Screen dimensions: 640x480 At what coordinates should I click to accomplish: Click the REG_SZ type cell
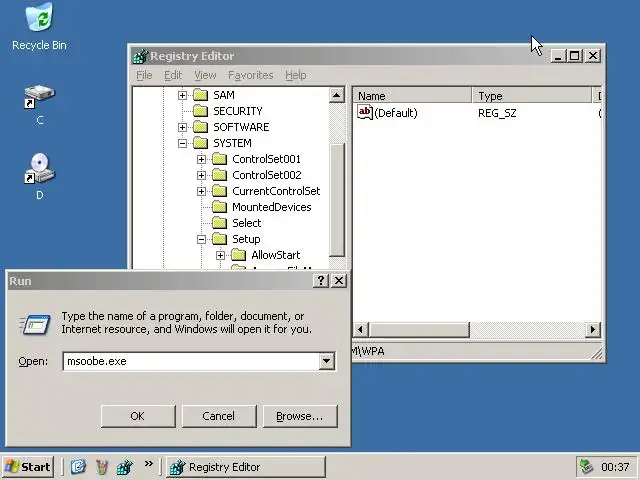pyautogui.click(x=497, y=113)
